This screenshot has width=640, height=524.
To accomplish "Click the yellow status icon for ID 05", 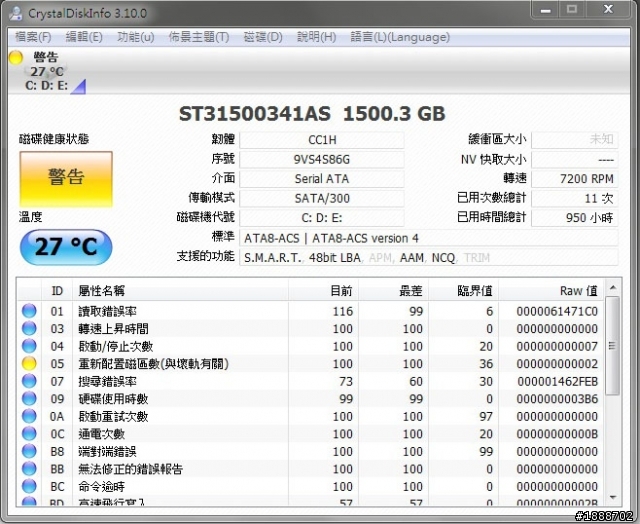I will (29, 364).
